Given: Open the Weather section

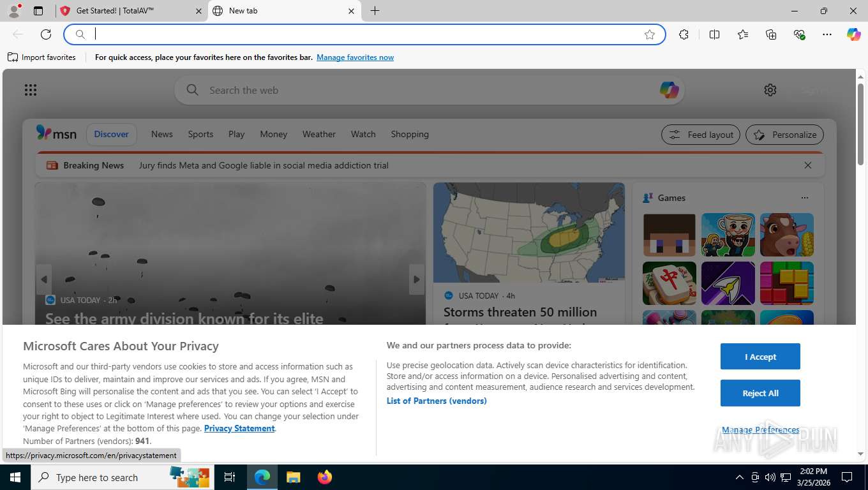Looking at the screenshot, I should point(318,134).
